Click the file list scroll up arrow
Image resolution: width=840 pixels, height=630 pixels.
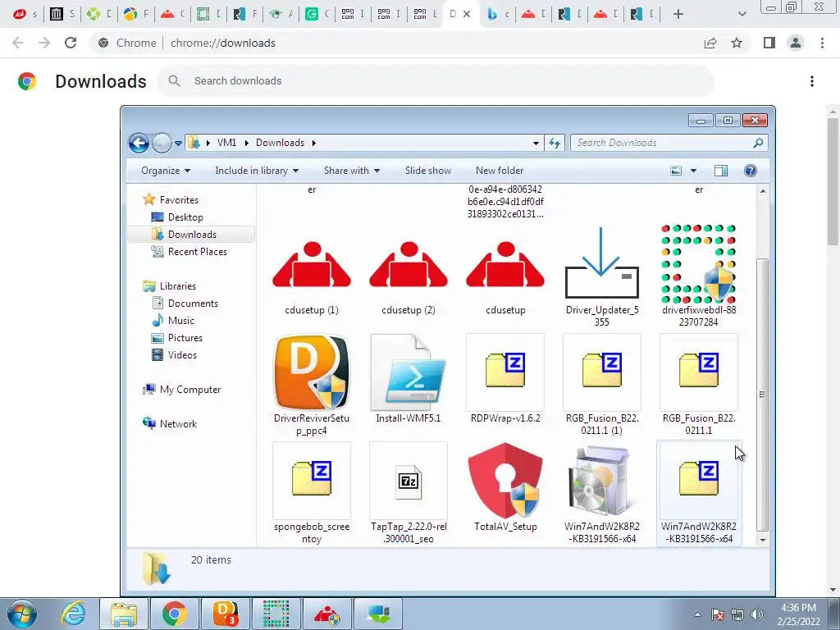[763, 190]
